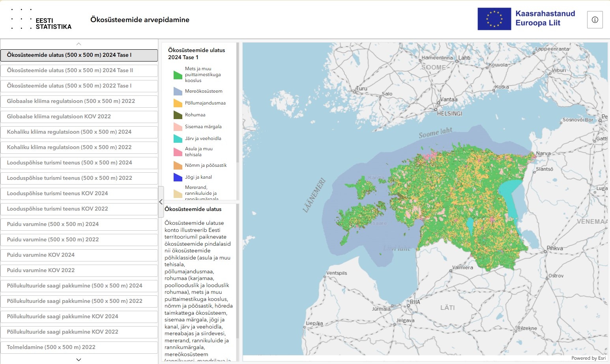Click the European Union flag icon
The height and width of the screenshot is (364, 610).
point(494,19)
